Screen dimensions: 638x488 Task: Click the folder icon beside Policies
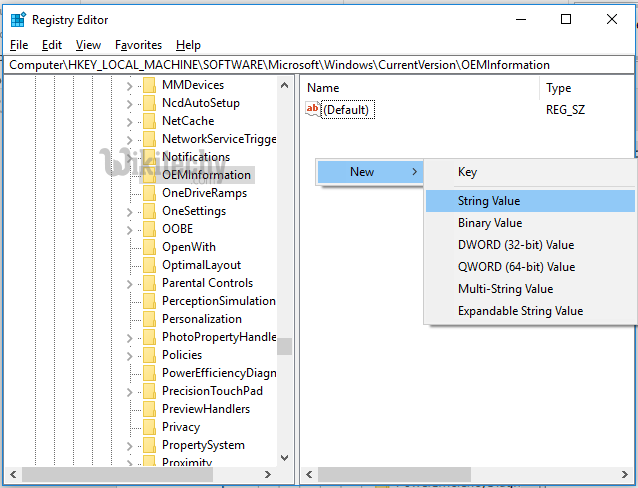[x=148, y=355]
